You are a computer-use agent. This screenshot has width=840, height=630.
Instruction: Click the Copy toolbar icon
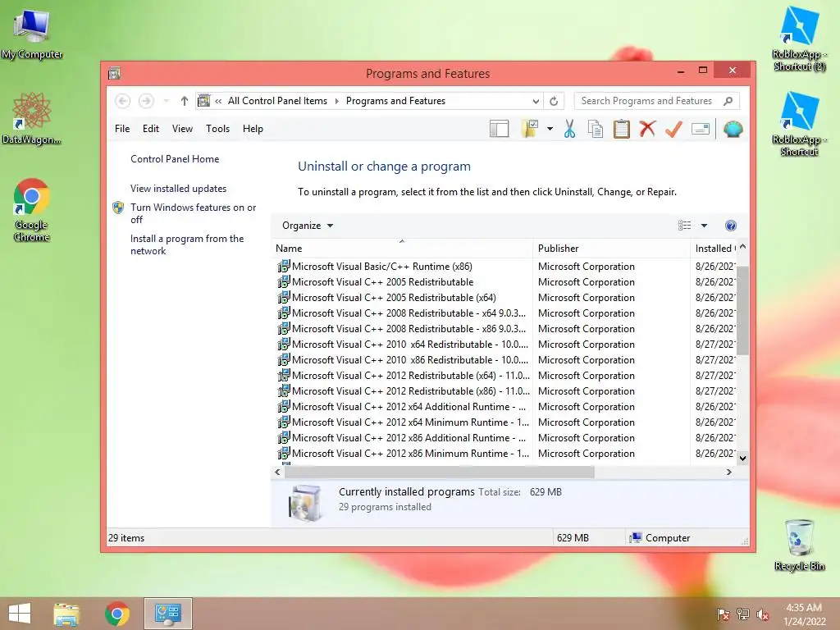[596, 129]
